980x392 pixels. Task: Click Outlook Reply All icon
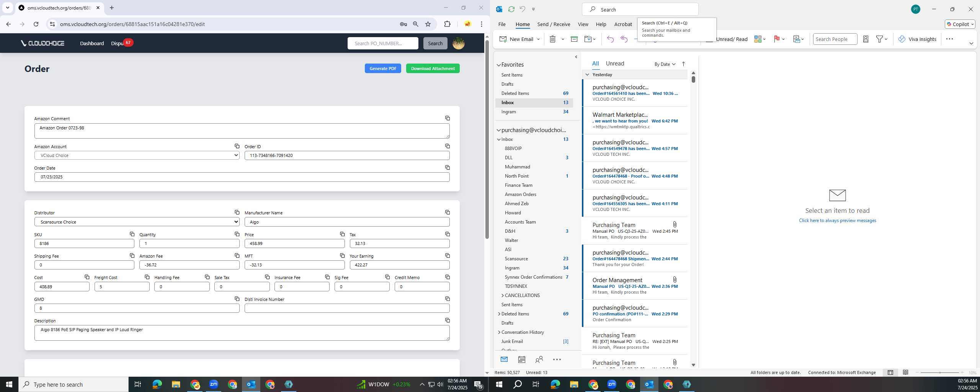coord(624,39)
